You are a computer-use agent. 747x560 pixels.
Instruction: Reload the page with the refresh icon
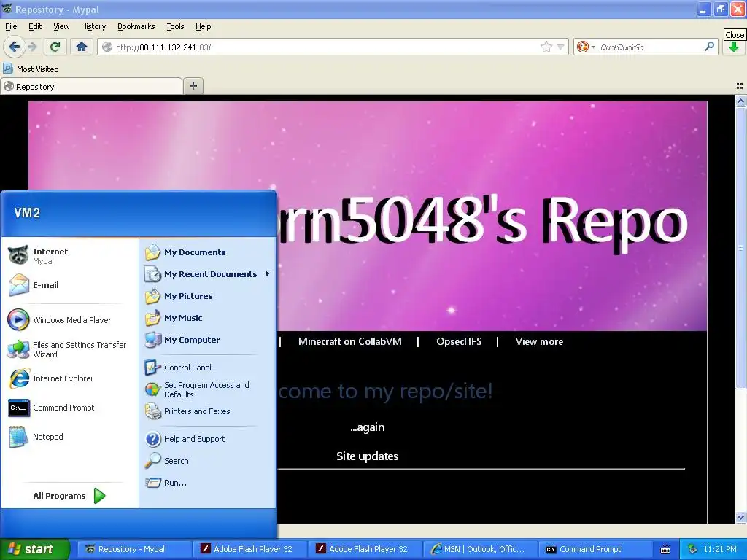pyautogui.click(x=55, y=47)
